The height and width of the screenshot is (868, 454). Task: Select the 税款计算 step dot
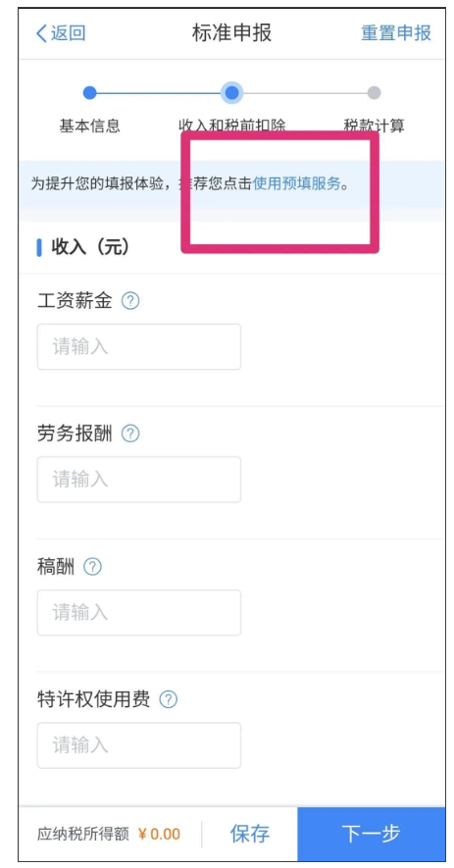(x=375, y=93)
